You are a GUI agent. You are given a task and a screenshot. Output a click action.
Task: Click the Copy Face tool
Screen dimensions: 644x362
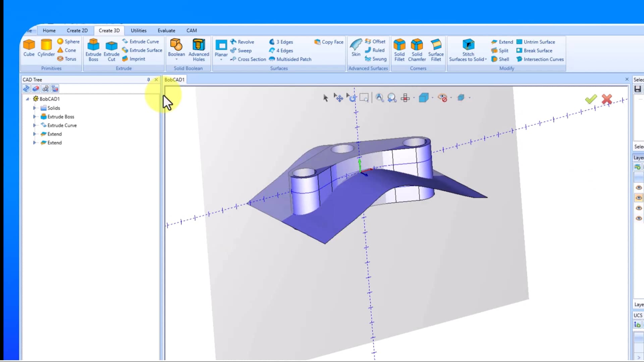329,42
